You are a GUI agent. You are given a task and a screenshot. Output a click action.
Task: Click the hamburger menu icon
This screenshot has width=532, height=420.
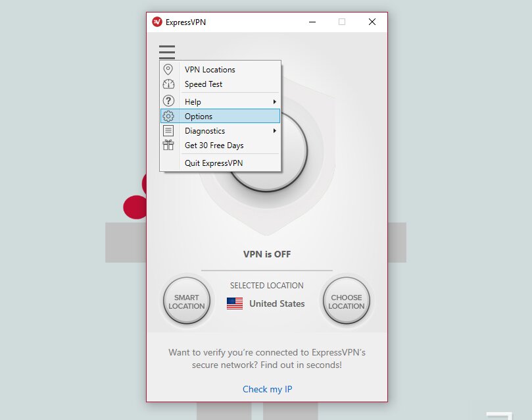point(167,52)
